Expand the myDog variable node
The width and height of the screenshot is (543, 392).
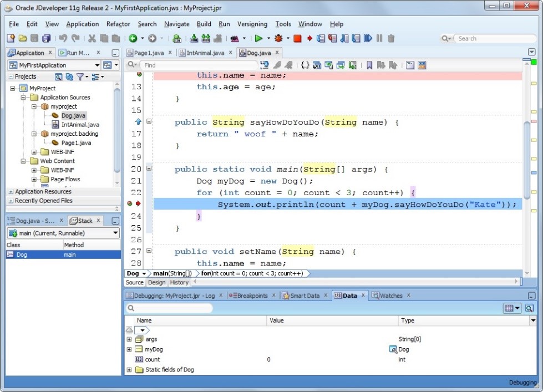click(x=129, y=349)
